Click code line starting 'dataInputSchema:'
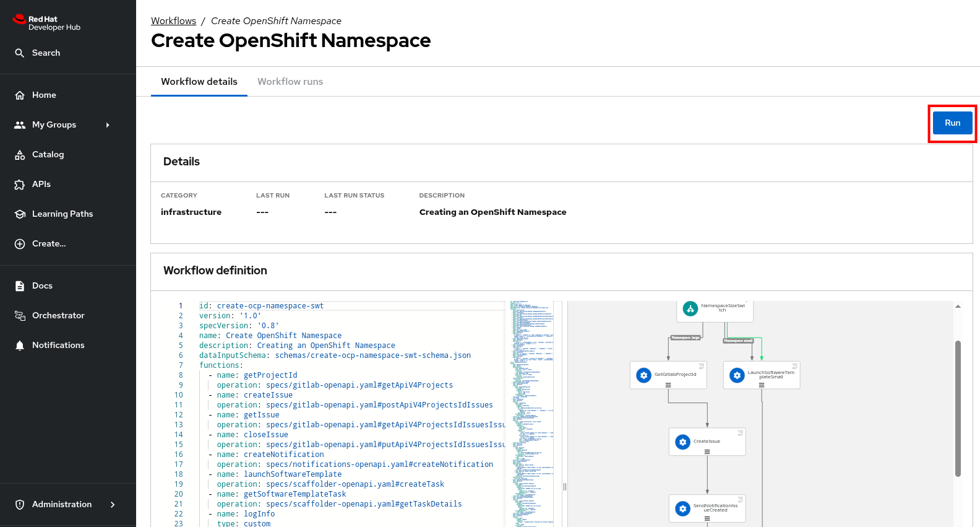 point(335,355)
